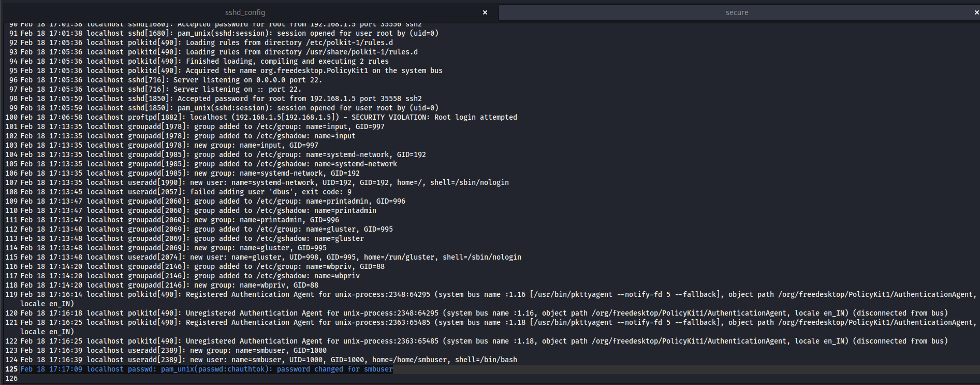Switch to the sshd_config tab
The image size is (980, 385).
tap(245, 12)
